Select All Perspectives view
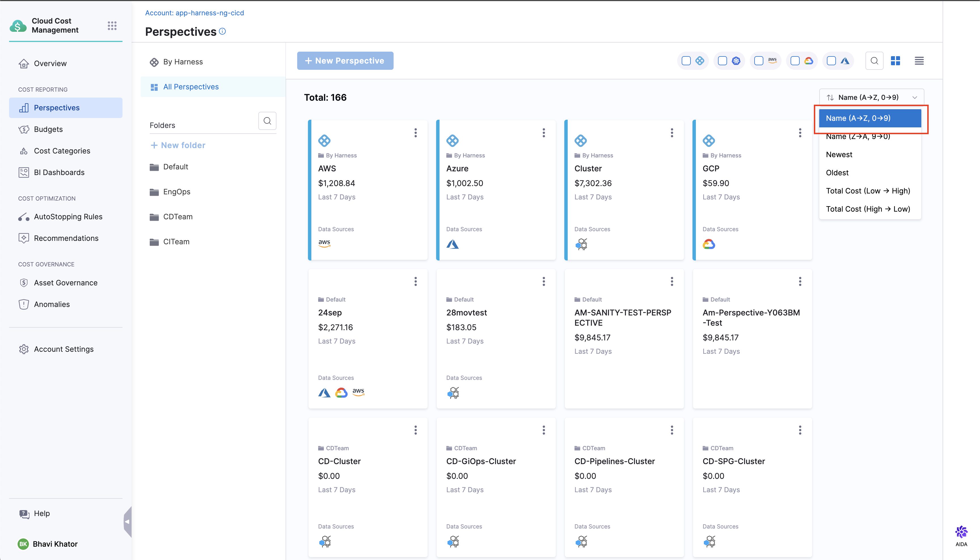This screenshot has height=560, width=980. [x=213, y=87]
